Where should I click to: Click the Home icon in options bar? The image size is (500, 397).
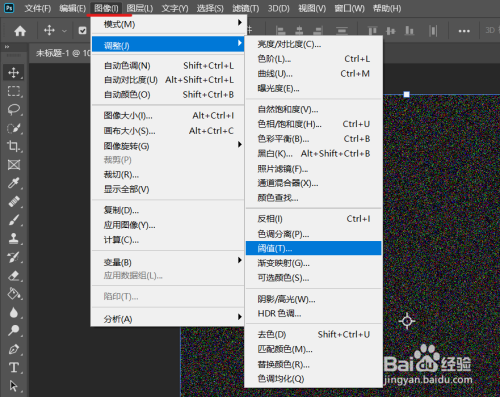coord(20,31)
